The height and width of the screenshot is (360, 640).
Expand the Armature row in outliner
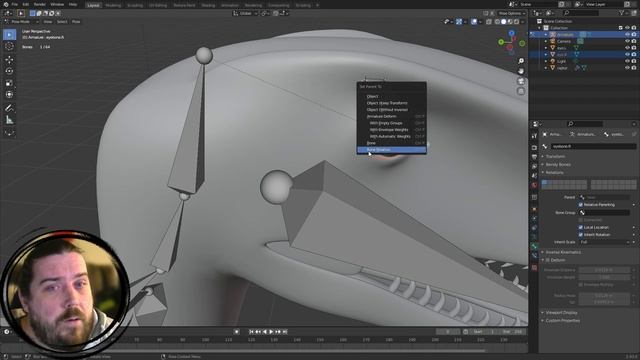click(x=546, y=35)
